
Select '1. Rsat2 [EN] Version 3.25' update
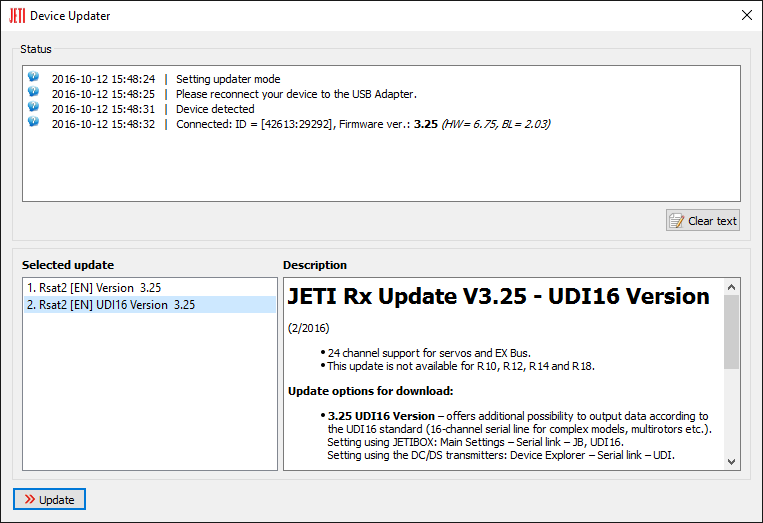point(150,288)
